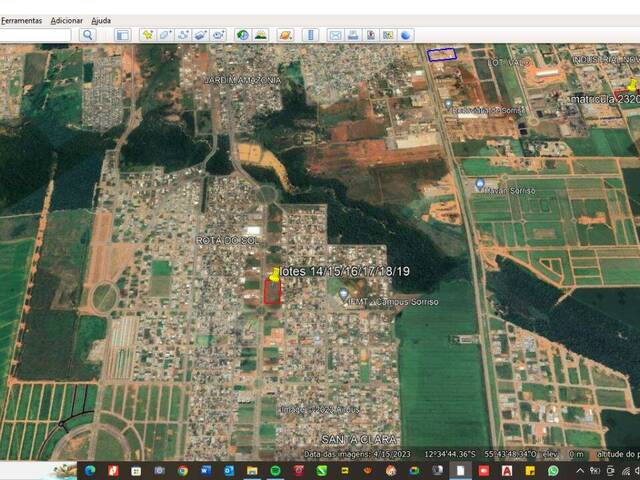Click IFMT - Campus Sorriso text label
This screenshot has height=480, width=640.
point(394,302)
